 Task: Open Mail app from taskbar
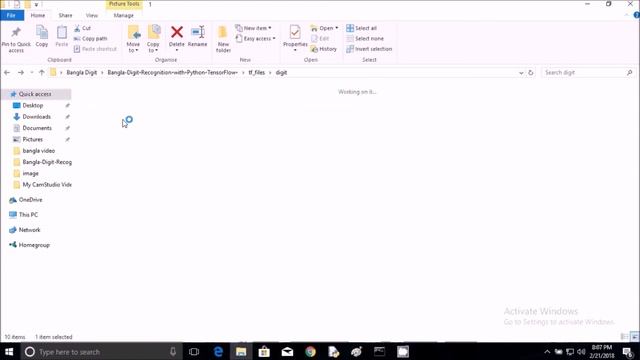[x=287, y=351]
